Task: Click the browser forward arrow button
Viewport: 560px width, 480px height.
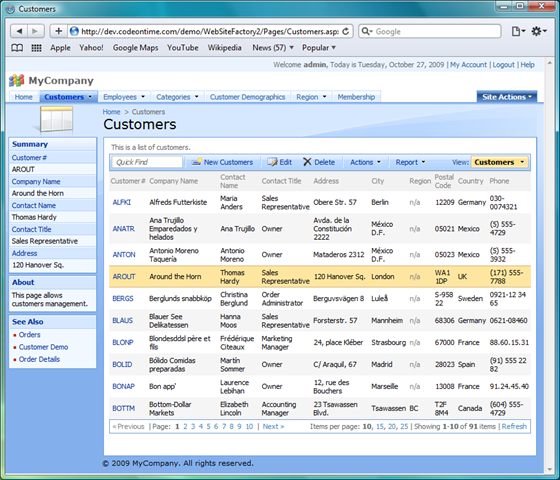Action: point(36,31)
